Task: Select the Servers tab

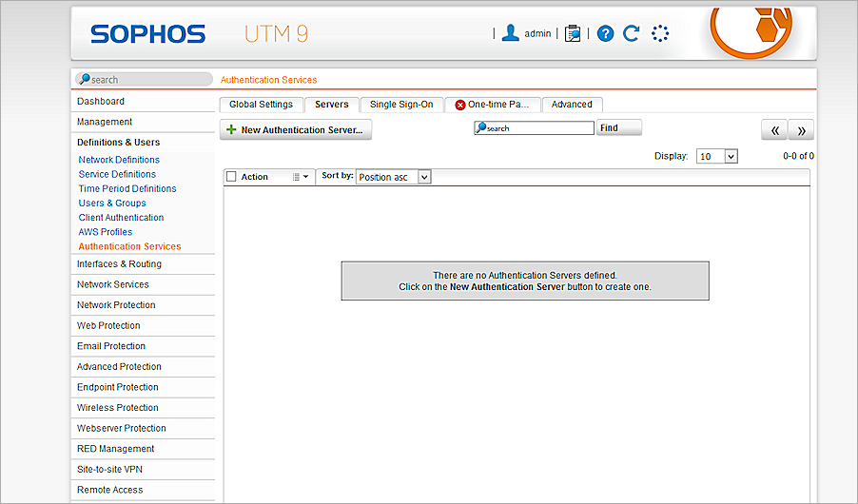Action: pos(332,105)
